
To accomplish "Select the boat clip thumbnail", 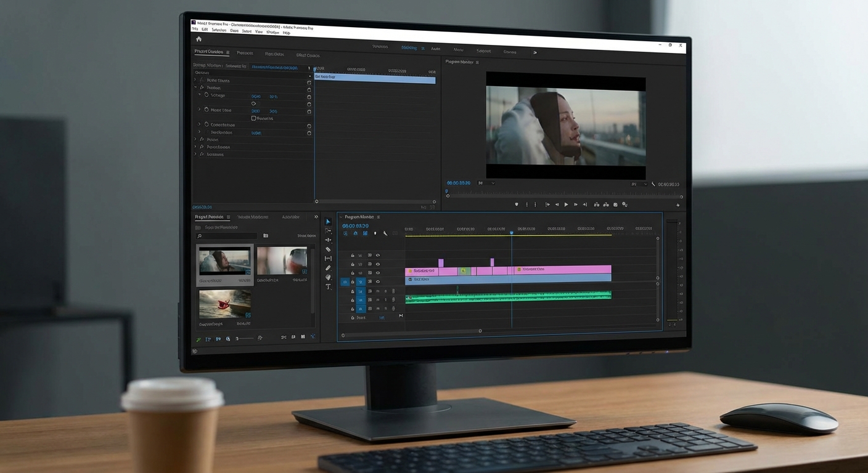I will [225, 304].
